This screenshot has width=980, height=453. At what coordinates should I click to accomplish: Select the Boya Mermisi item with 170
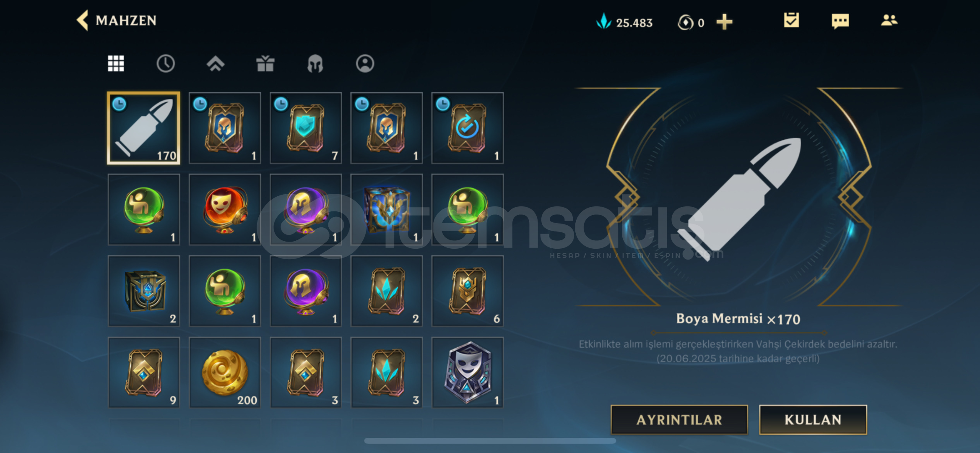tap(144, 128)
